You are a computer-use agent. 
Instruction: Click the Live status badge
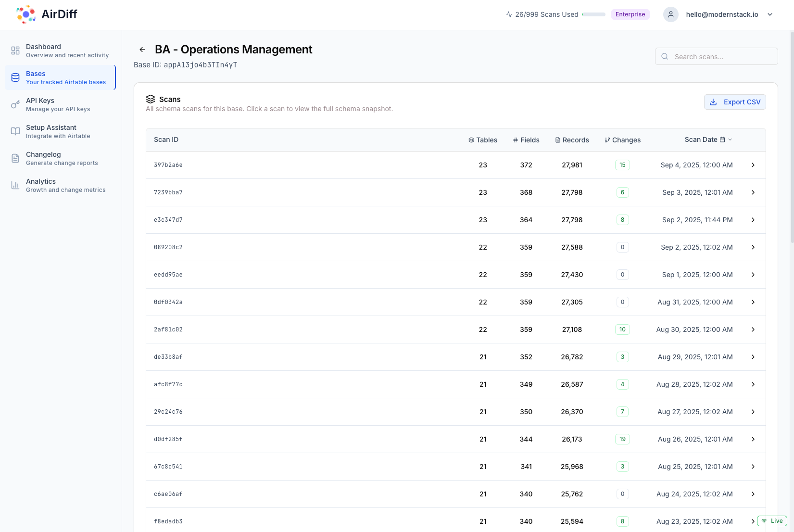[772, 521]
